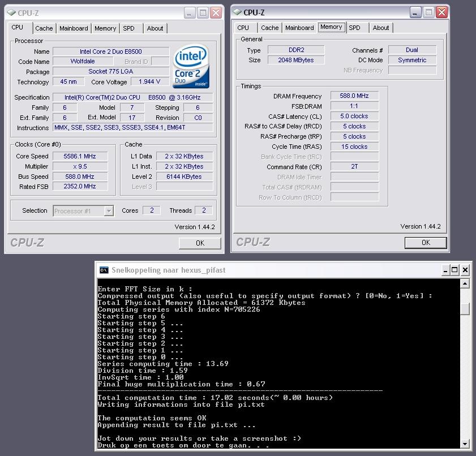The height and width of the screenshot is (456, 476).
Task: Click the Threads count value field
Action: (204, 210)
